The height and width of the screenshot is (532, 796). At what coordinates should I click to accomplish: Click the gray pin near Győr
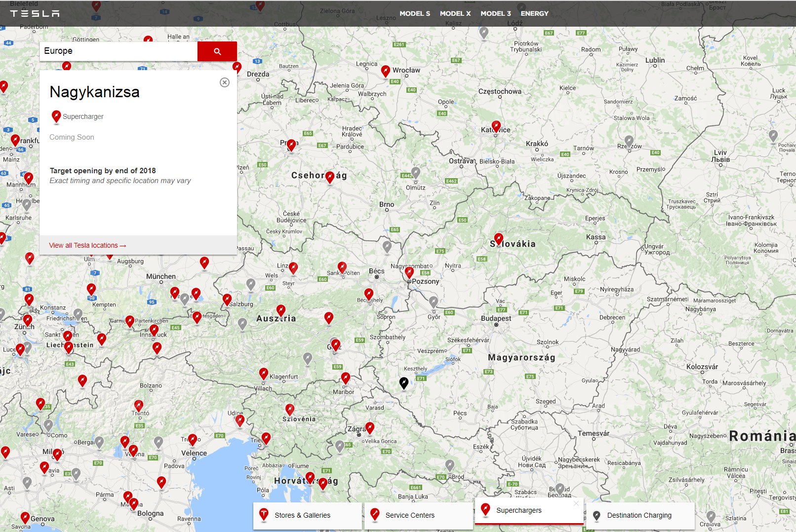point(434,301)
